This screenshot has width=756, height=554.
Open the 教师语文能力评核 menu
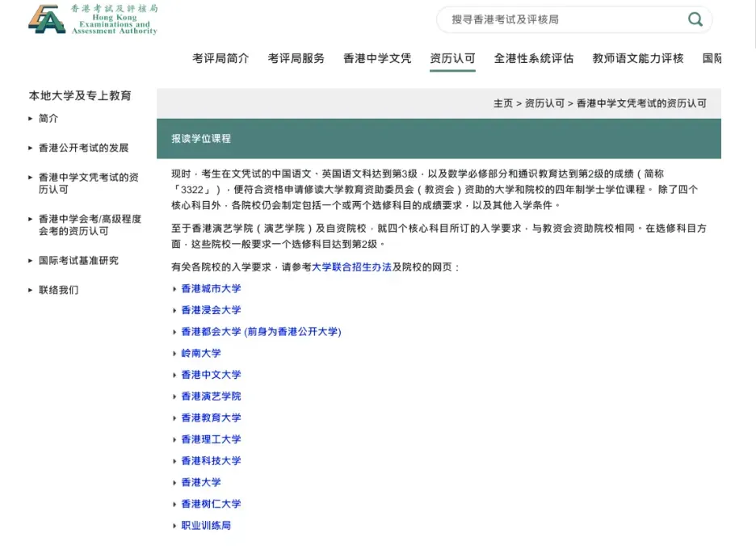coord(638,58)
